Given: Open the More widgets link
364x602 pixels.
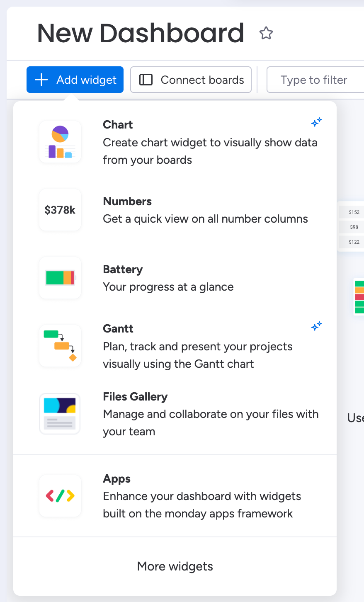Looking at the screenshot, I should pos(175,566).
